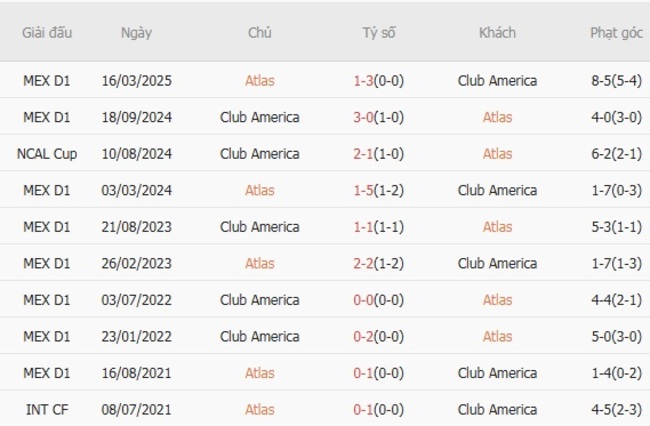Select the "Chủ" column header

point(260,33)
